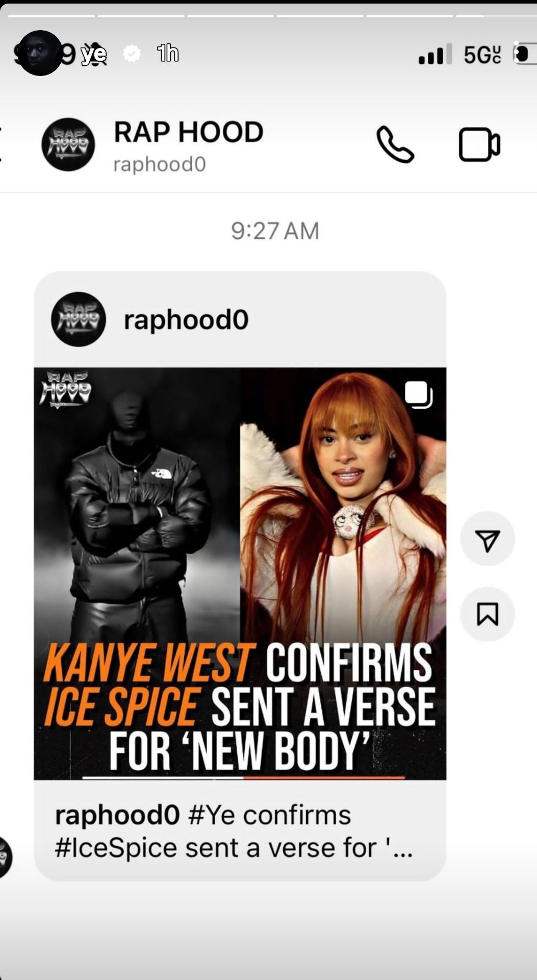Tap the 9:27 AM message timestamp
Screen dimensions: 537x980
(275, 231)
